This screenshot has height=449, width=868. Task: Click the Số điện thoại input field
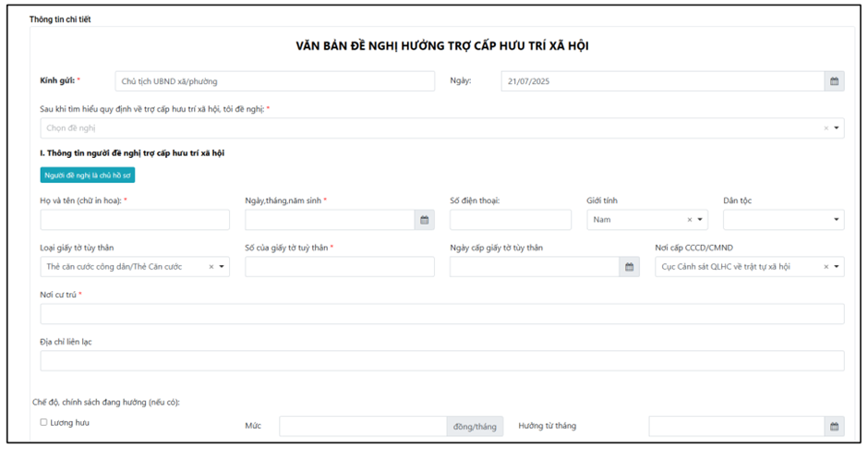[510, 220]
